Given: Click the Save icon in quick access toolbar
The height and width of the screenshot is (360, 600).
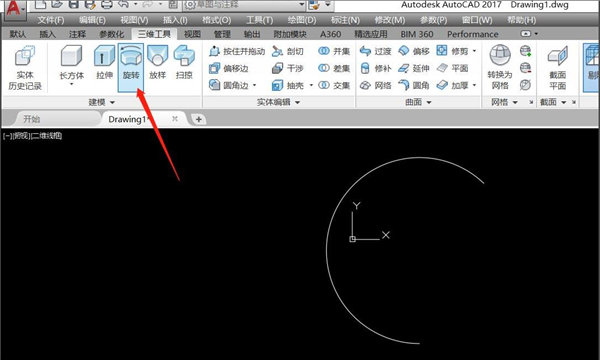Looking at the screenshot, I should click(73, 4).
